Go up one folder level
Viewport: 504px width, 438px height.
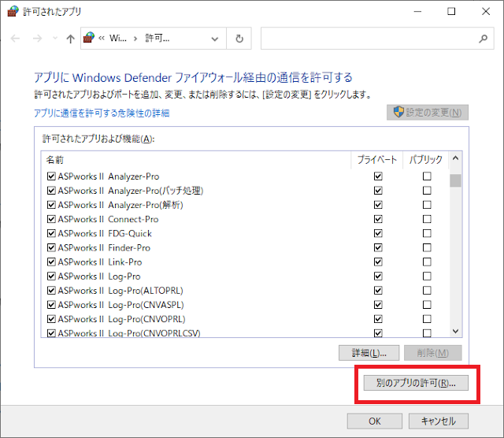pyautogui.click(x=70, y=39)
